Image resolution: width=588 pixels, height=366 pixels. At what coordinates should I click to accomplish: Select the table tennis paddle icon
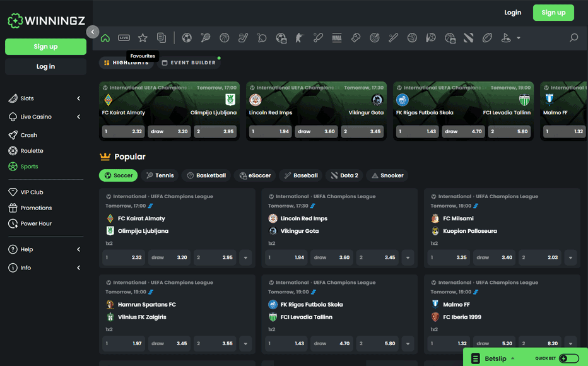pos(262,38)
